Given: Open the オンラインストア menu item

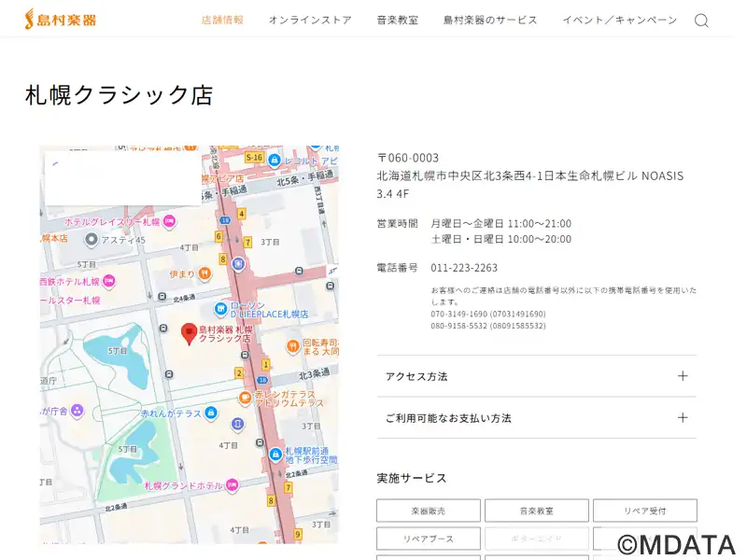Looking at the screenshot, I should tap(310, 20).
